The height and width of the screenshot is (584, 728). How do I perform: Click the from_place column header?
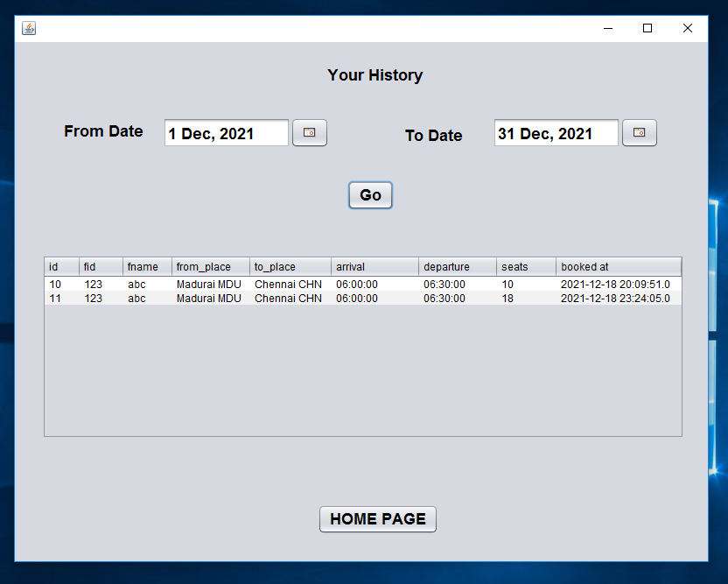click(211, 267)
